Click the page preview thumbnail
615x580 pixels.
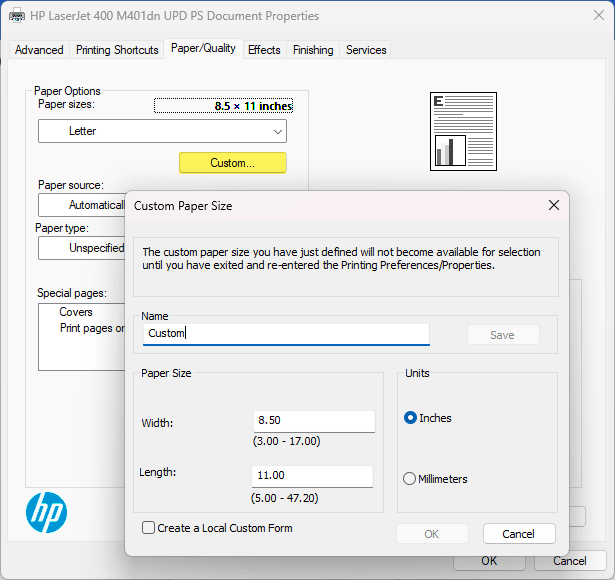(x=463, y=131)
